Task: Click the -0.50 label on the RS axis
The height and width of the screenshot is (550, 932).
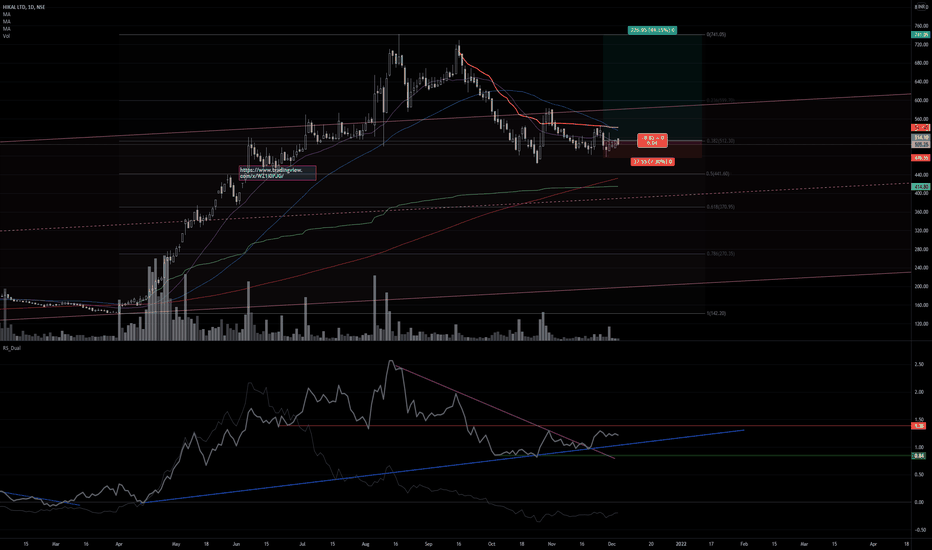Action: [x=919, y=530]
